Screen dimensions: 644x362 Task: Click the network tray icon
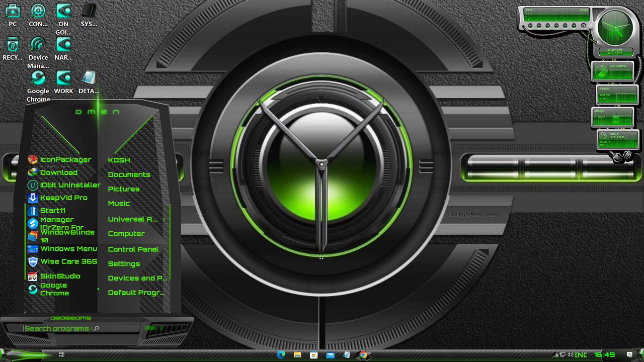[x=562, y=355]
